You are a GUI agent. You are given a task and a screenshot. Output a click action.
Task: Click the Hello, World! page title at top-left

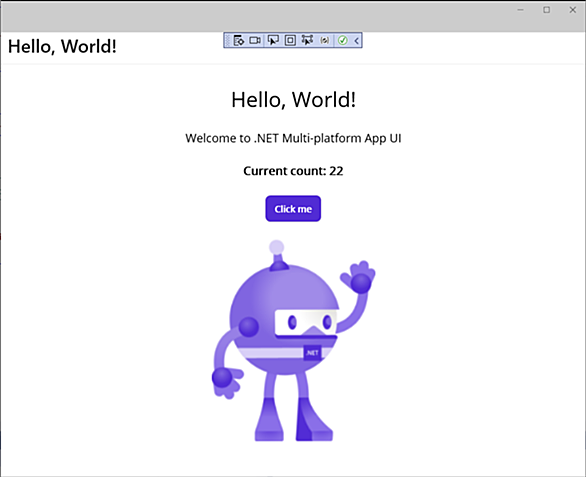[62, 47]
